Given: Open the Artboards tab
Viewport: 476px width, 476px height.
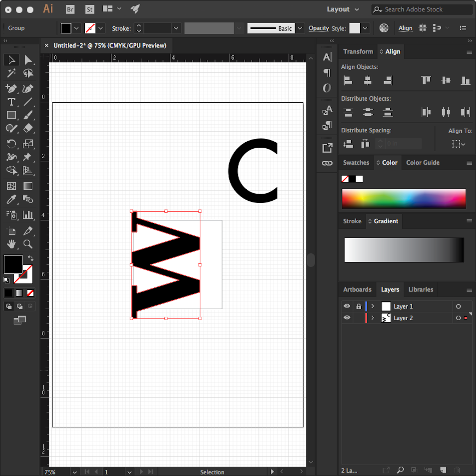Looking at the screenshot, I should (x=357, y=289).
